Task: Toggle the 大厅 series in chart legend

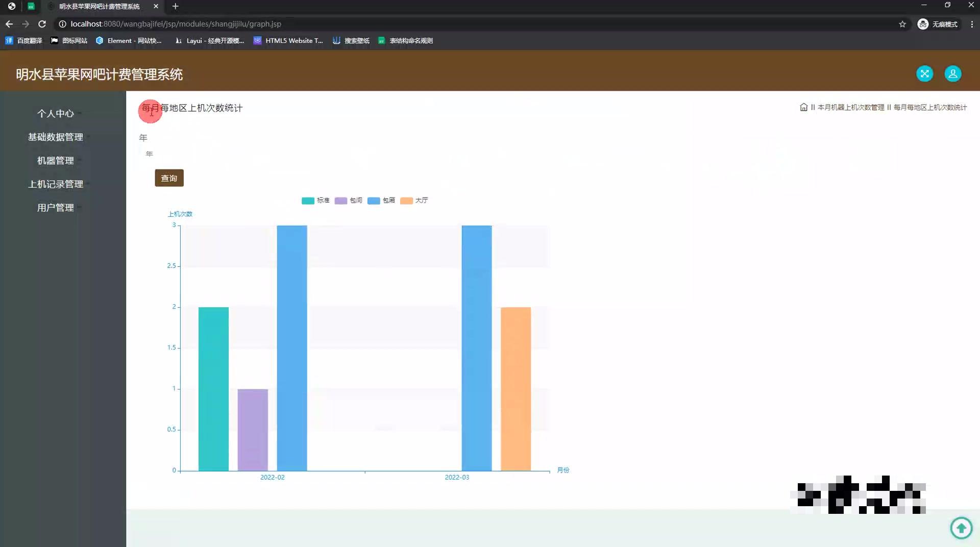Action: [414, 201]
